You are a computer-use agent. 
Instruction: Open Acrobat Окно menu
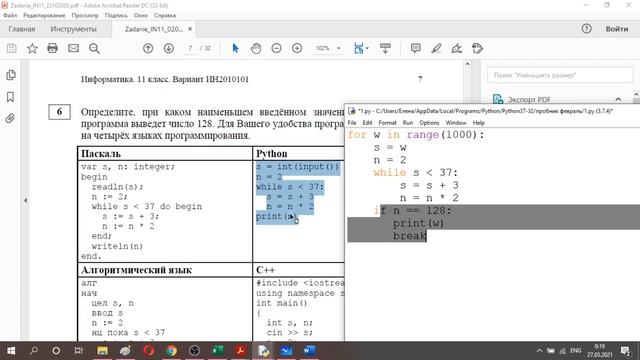click(140, 16)
